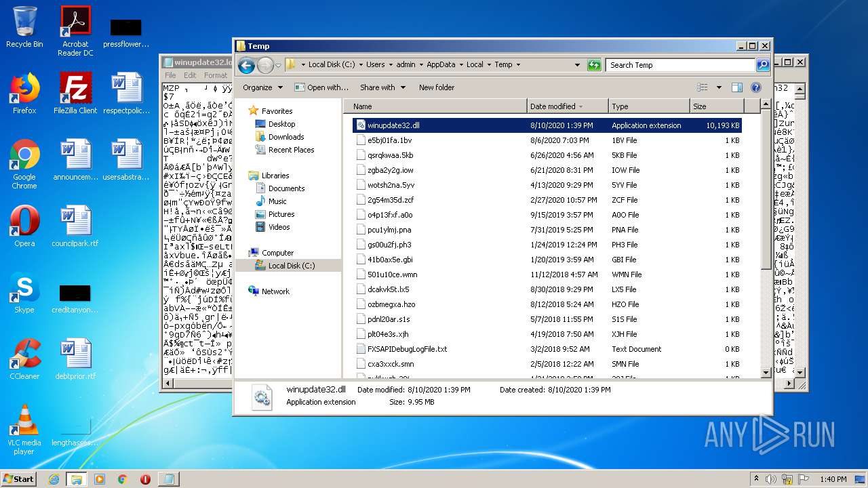Screen dimensions: 868x488
Task: Click the Explorer Forward navigation arrow
Action: [265, 65]
